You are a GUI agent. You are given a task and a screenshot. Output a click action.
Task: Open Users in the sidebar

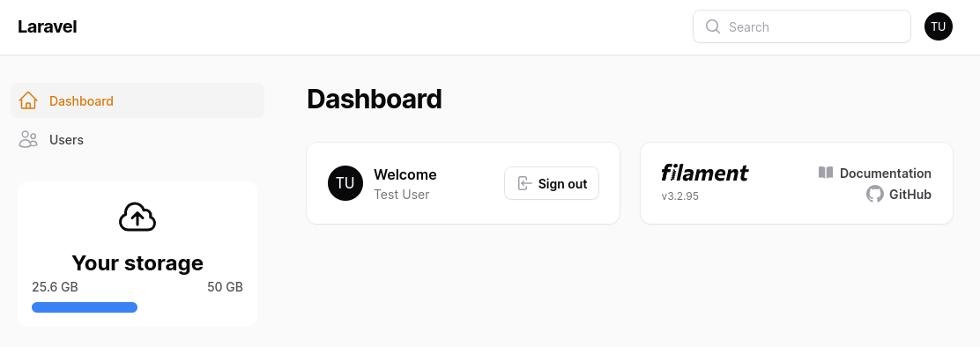click(137, 139)
